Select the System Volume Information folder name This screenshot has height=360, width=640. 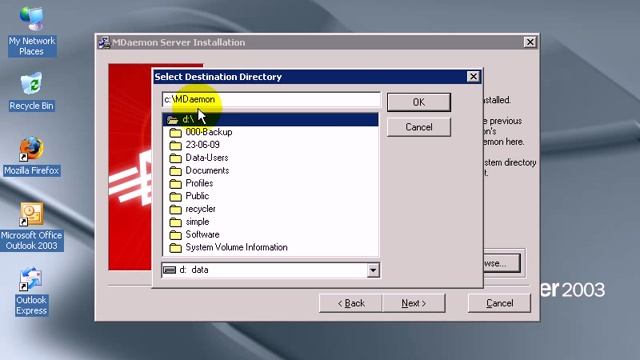[236, 247]
